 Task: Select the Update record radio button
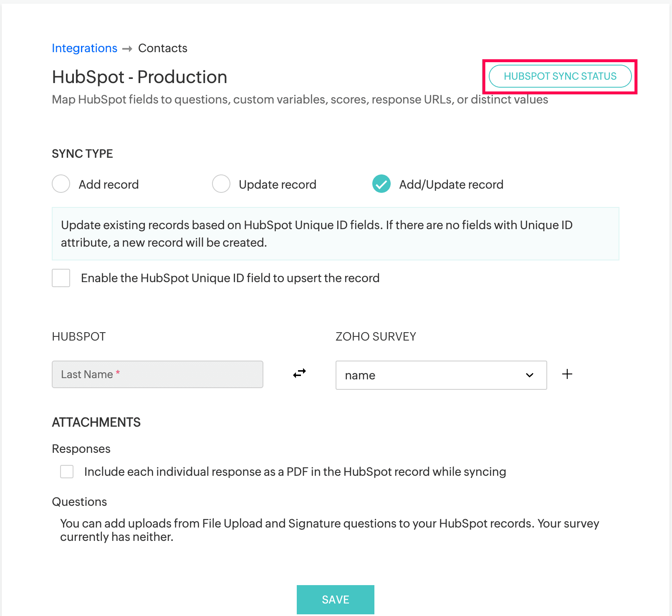221,184
